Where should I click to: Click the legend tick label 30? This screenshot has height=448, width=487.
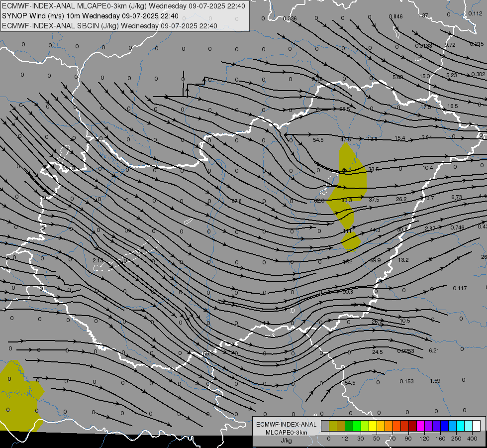click(x=360, y=439)
